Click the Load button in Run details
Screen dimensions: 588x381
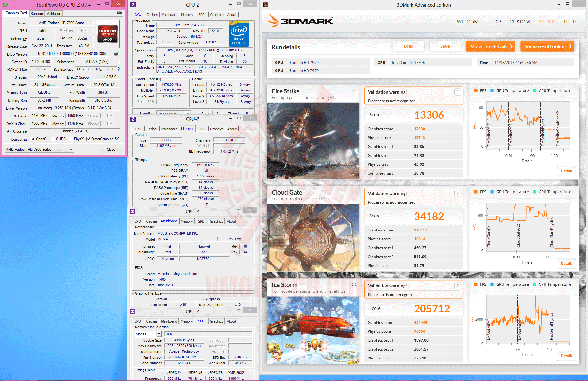coord(409,46)
